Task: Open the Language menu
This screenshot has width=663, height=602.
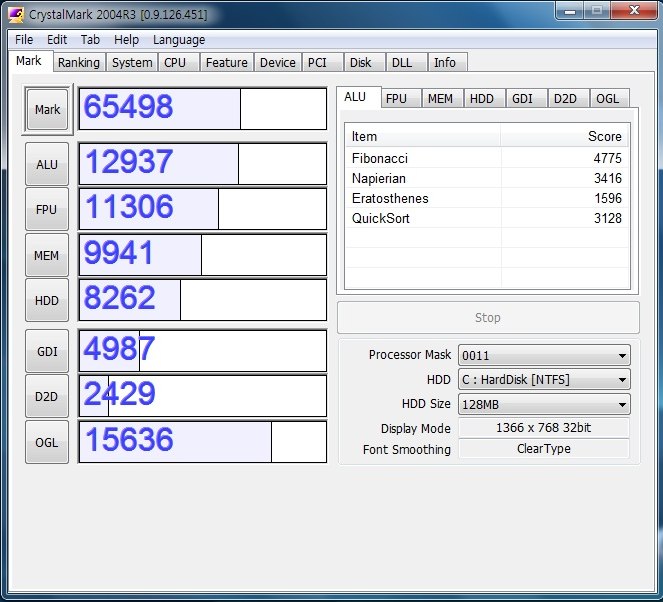Action: coord(179,40)
